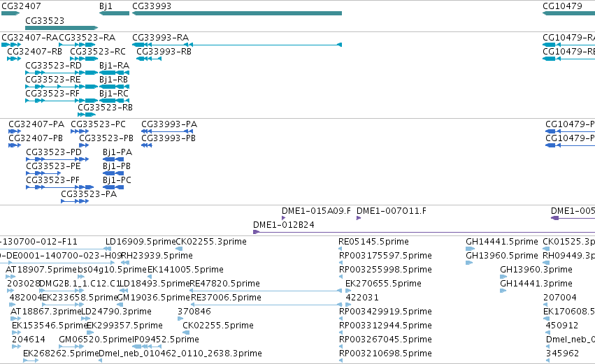Select EST EK270655.5prime
Image resolution: width=595 pixels, height=364 pixels.
point(383,284)
